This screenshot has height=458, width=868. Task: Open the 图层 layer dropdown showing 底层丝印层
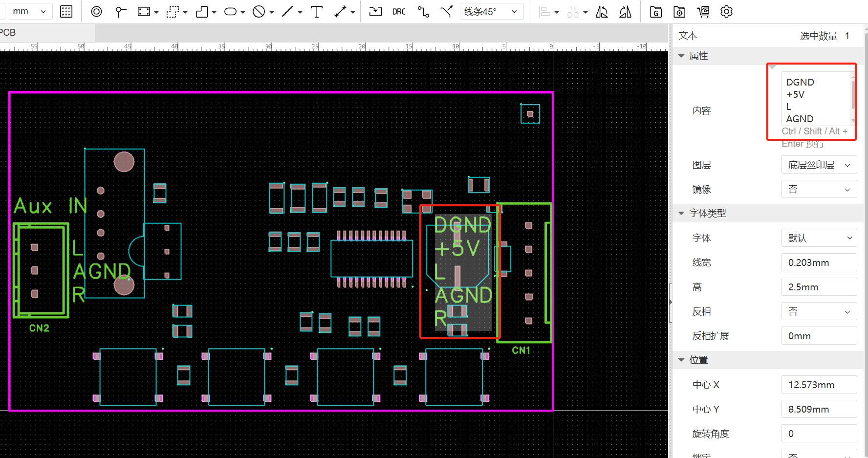point(819,165)
